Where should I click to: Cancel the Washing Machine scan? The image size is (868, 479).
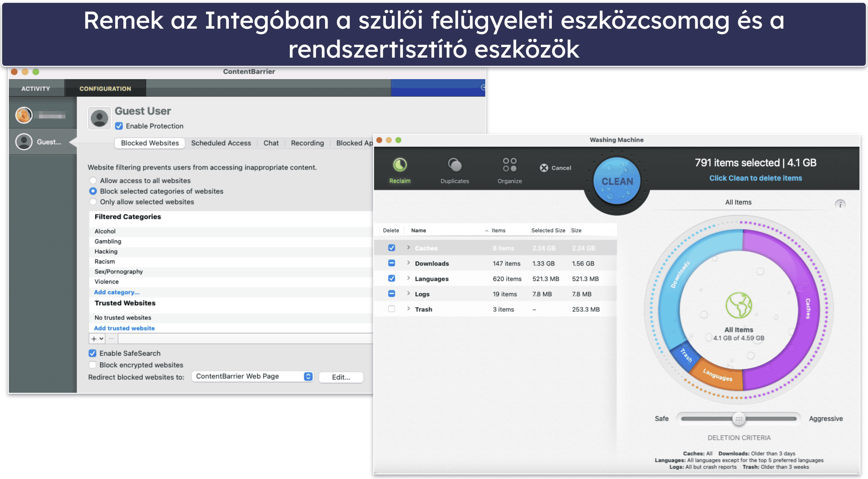tap(555, 168)
